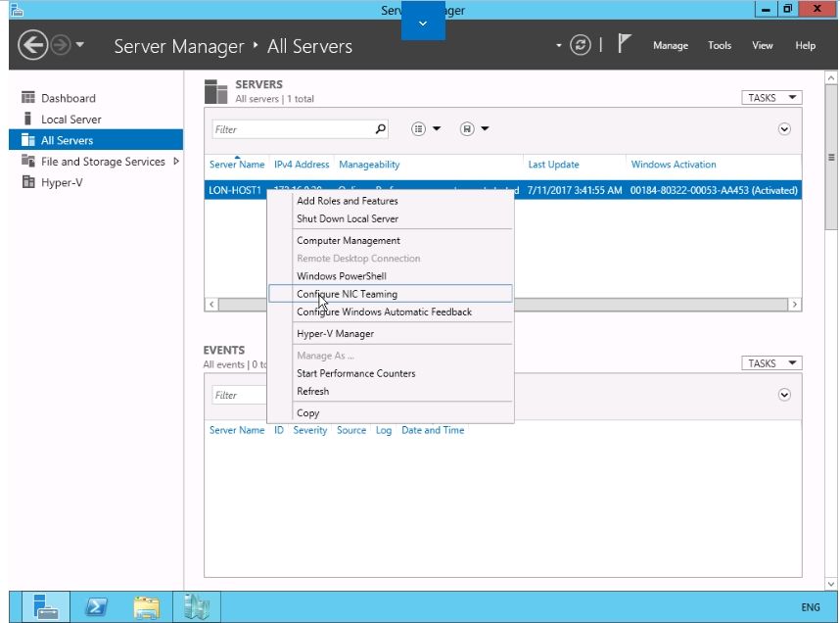Collapse the Servers filter section chevron
The width and height of the screenshot is (840, 623).
coord(784,129)
